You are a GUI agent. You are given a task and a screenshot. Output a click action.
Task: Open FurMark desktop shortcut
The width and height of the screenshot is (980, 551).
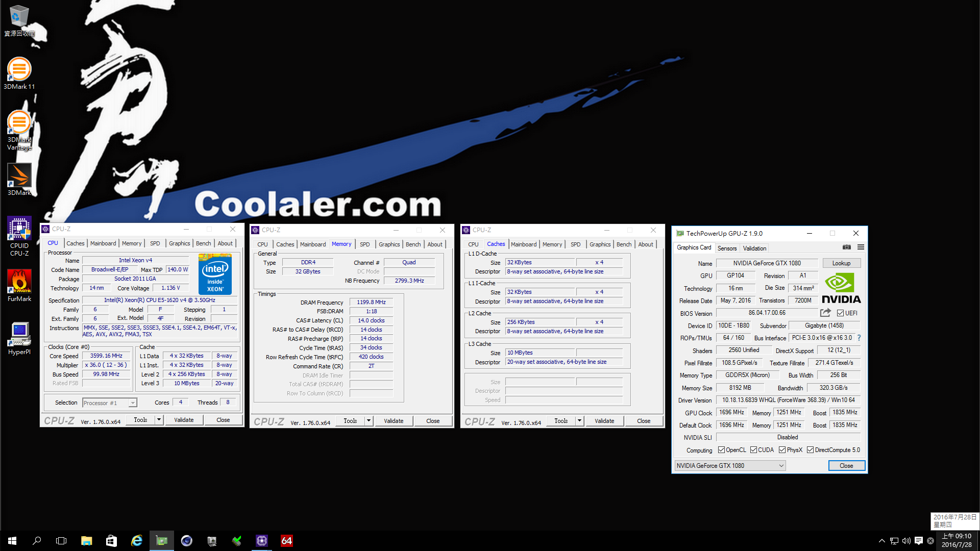pos(19,286)
